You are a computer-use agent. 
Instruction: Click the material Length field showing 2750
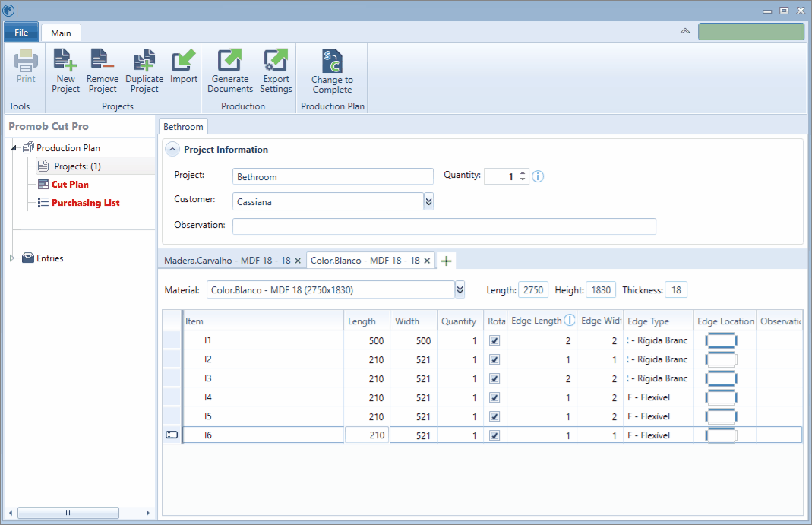pyautogui.click(x=533, y=290)
